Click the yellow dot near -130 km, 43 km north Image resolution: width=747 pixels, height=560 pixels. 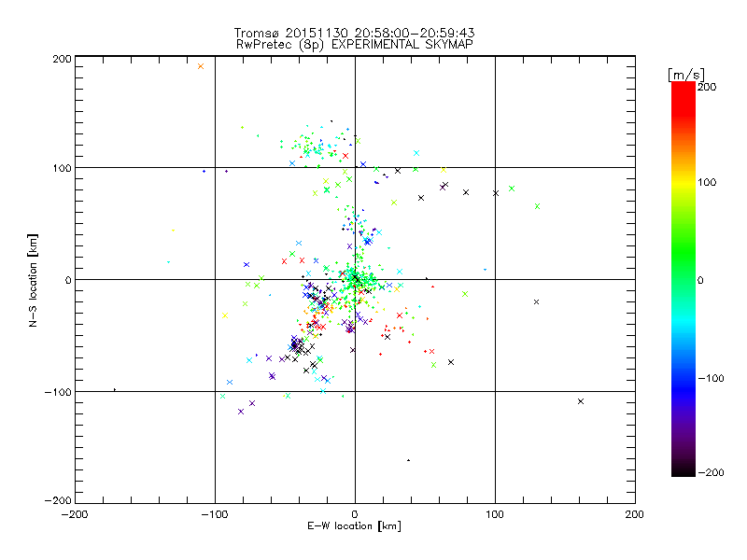[173, 231]
